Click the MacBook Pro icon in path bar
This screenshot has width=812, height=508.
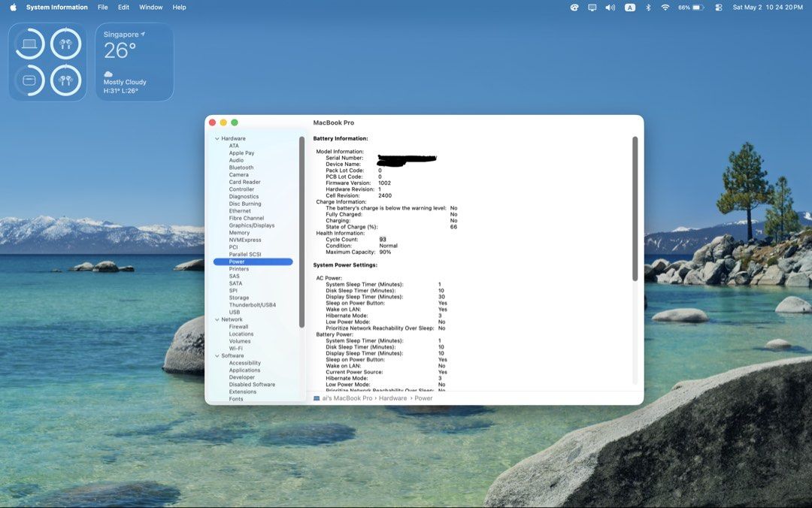point(317,398)
